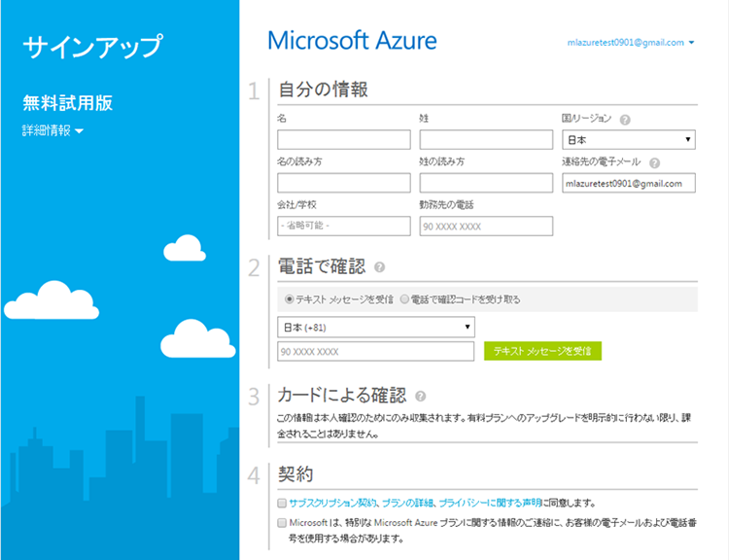The image size is (729, 560).
Task: Check the Microsoft contact permission checkbox
Action: point(282,523)
